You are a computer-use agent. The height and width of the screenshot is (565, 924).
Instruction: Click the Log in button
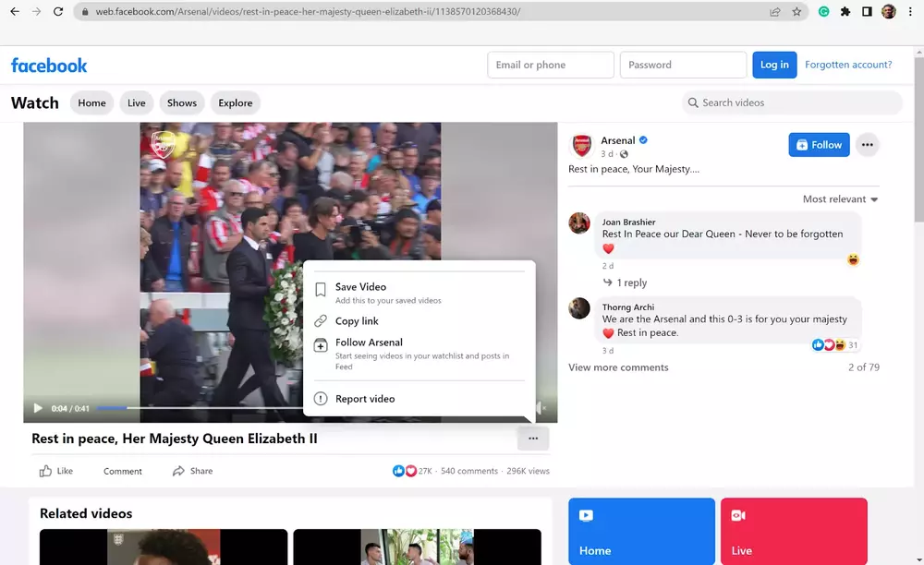pos(774,65)
